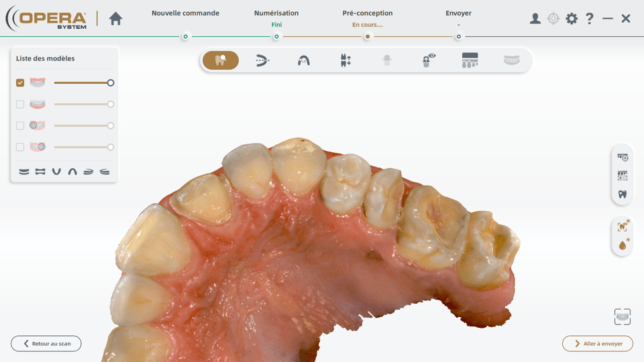
Task: Enable the second model checkbox
Action: (20, 105)
